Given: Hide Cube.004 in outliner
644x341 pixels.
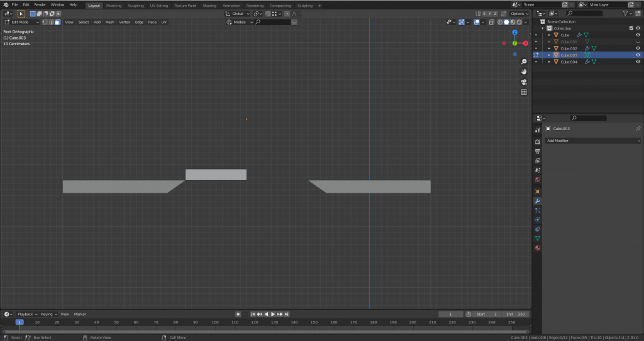Looking at the screenshot, I should pyautogui.click(x=638, y=62).
